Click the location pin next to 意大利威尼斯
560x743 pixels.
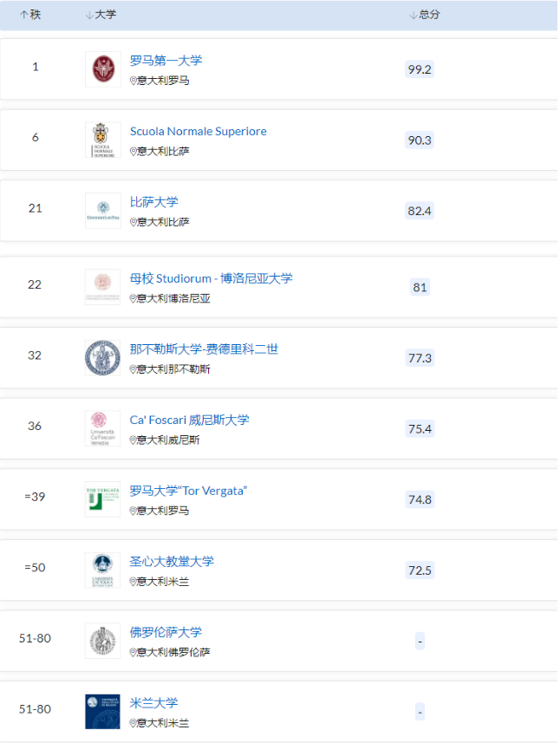(133, 440)
